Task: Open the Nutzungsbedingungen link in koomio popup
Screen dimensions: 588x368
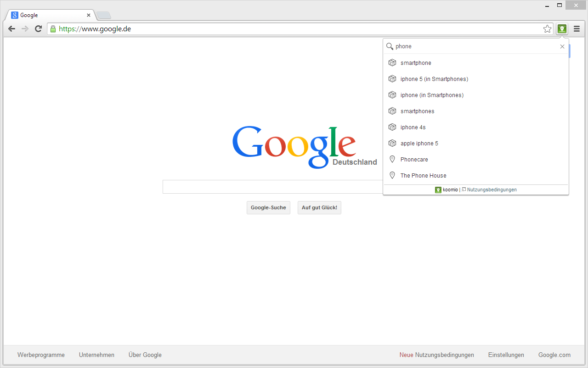Action: [492, 190]
